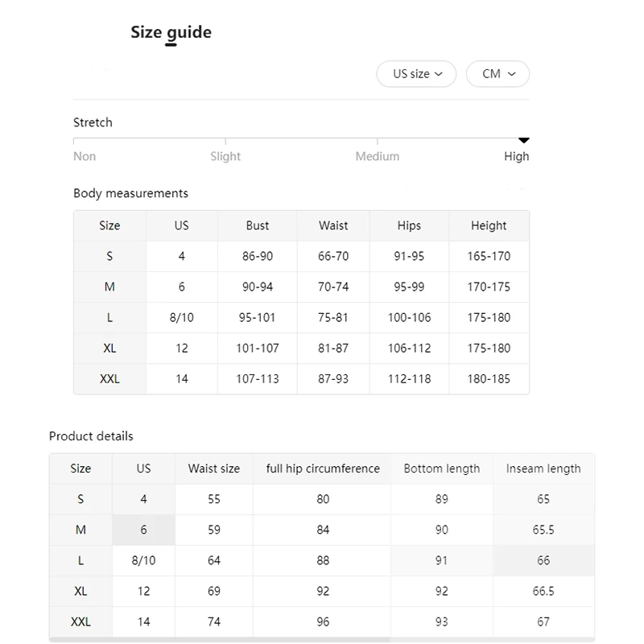Click the black triangle marker on the Stretch scale

(x=524, y=140)
